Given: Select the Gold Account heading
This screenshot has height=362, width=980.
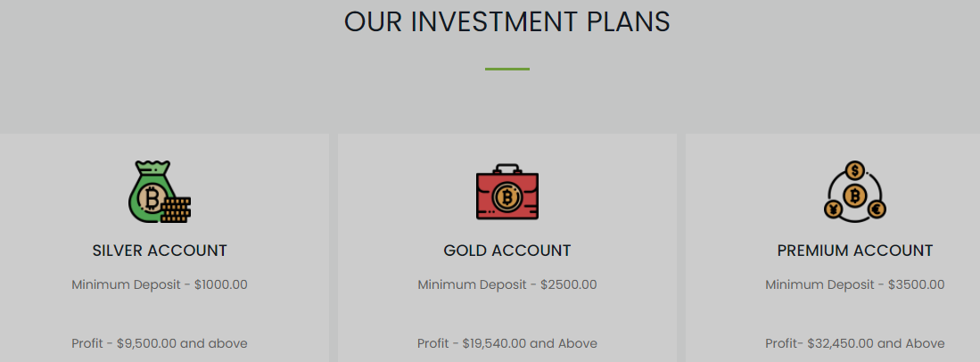Looking at the screenshot, I should pos(506,251).
